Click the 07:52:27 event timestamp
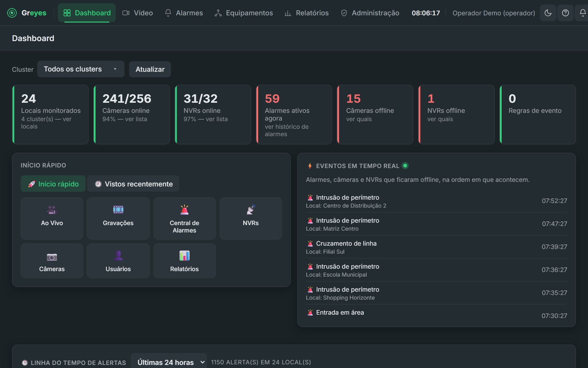 (x=554, y=201)
